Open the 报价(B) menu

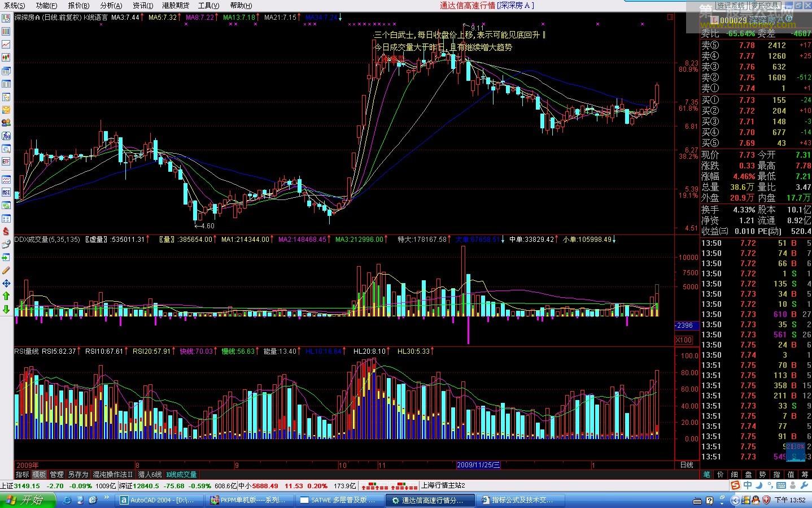point(78,5)
